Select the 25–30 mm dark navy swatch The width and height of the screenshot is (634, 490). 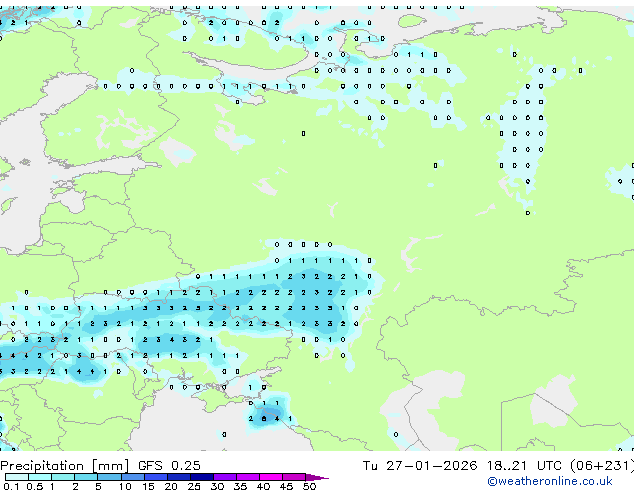(x=202, y=477)
